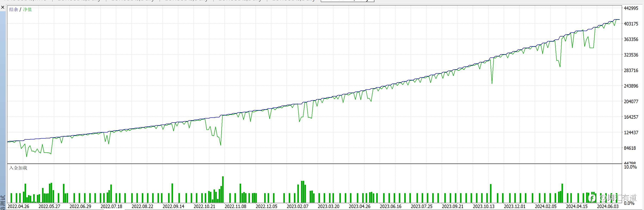
Task: Select date label 2023.12.01
Action: [x=515, y=207]
